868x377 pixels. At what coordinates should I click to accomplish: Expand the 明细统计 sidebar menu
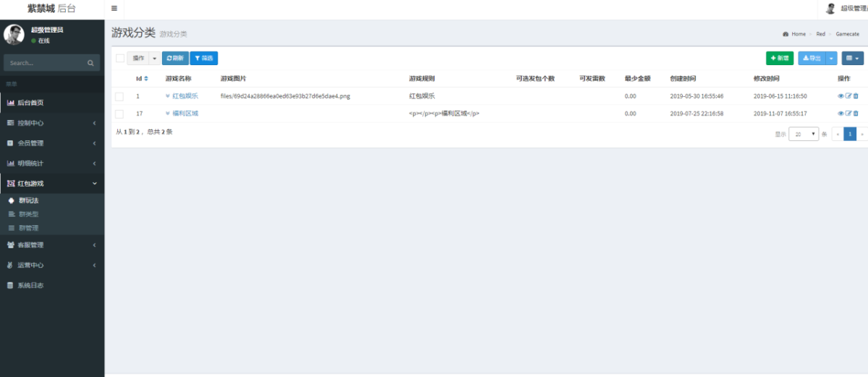[x=52, y=164]
